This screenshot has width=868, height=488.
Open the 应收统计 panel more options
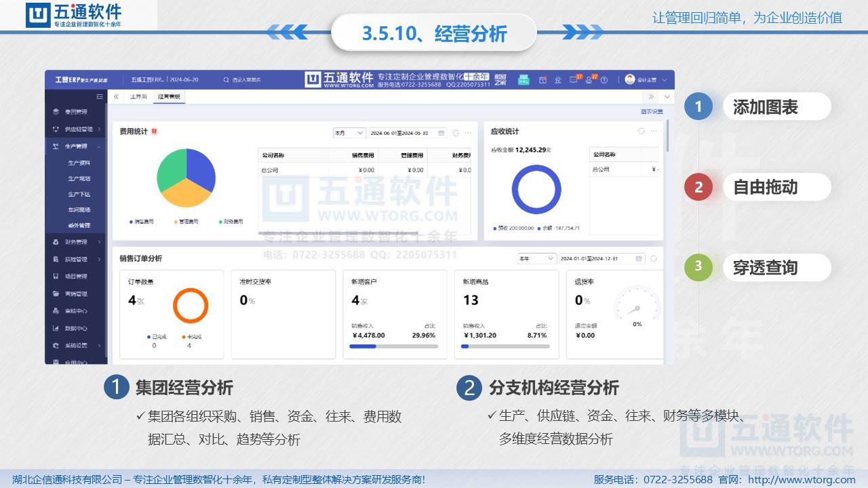click(654, 131)
